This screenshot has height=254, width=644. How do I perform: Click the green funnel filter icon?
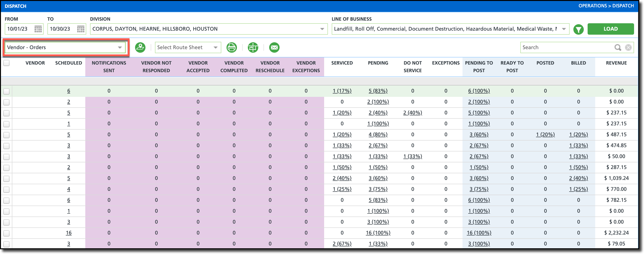578,29
